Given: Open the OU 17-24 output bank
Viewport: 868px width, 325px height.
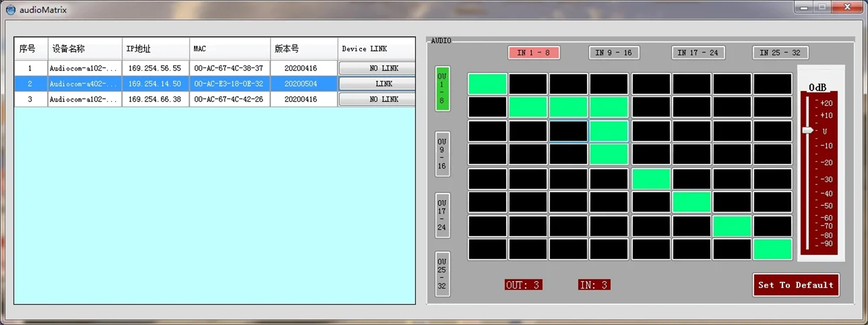Looking at the screenshot, I should 442,215.
